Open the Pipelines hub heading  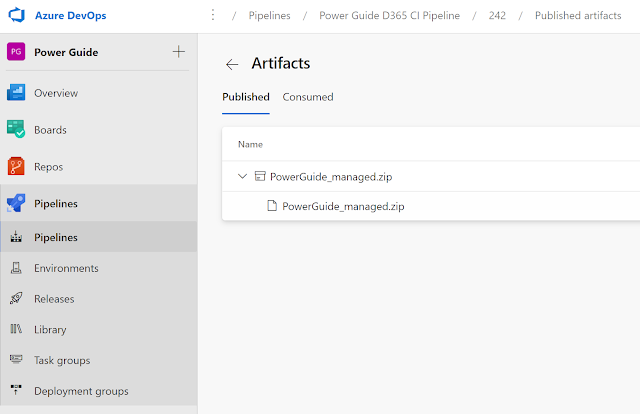coord(56,203)
